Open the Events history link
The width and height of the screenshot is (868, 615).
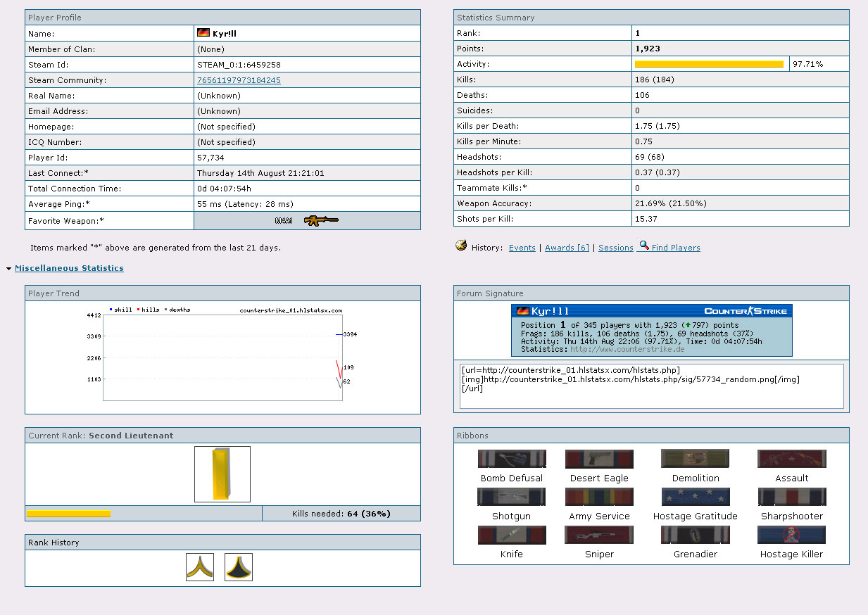(522, 248)
